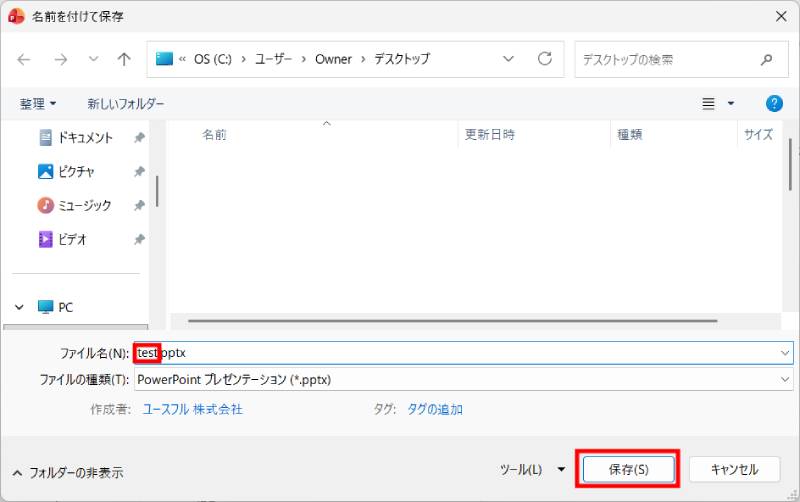Click the drive icon in address bar
The height and width of the screenshot is (502, 800).
[164, 59]
